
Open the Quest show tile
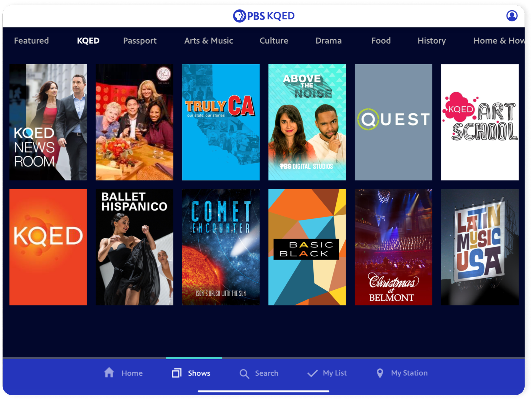[393, 122]
